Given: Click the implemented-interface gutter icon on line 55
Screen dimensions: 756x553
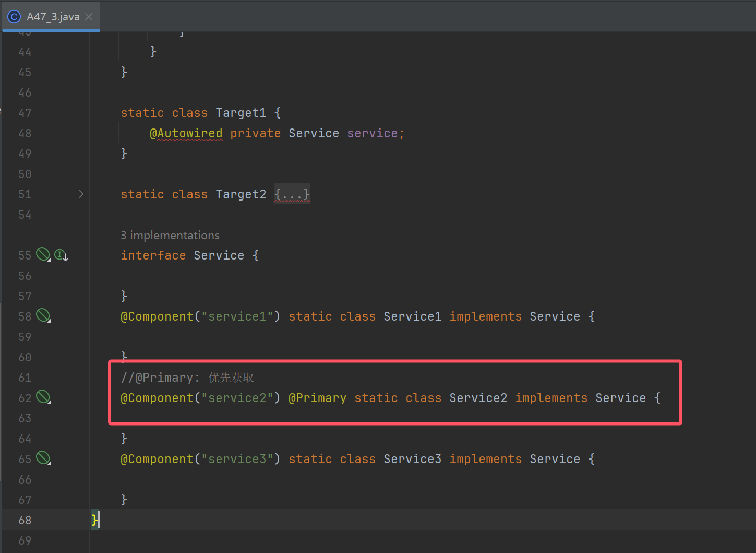Looking at the screenshot, I should tap(61, 255).
